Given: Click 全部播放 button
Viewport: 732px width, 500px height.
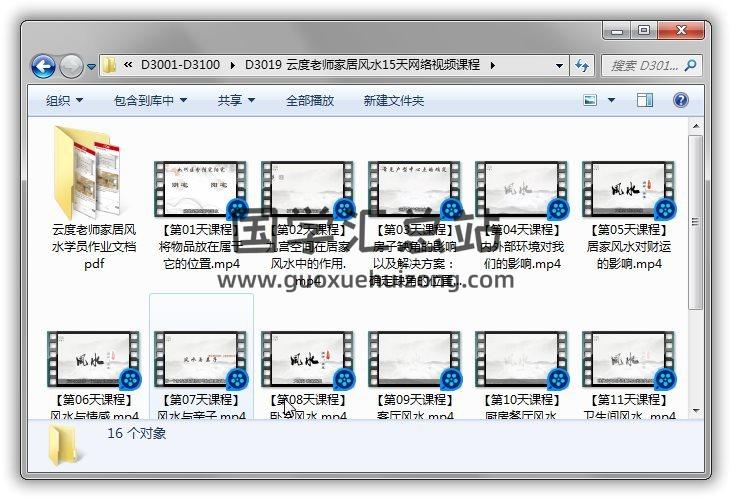Looking at the screenshot, I should [x=310, y=100].
